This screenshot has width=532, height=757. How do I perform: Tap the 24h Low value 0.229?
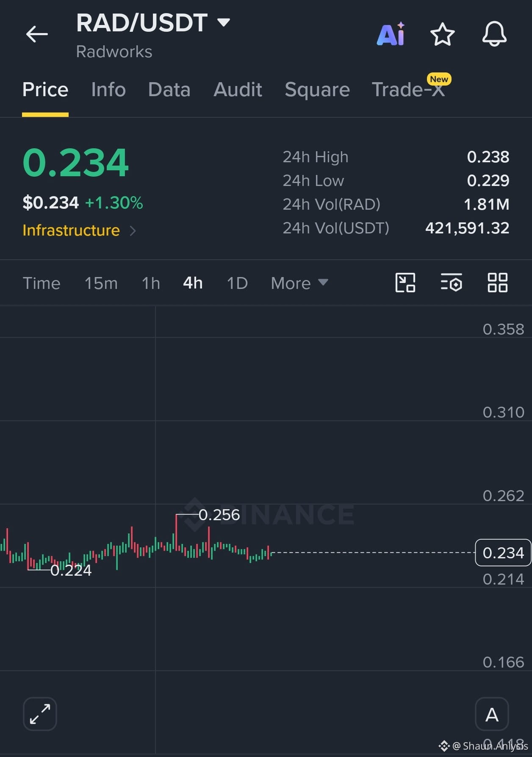(488, 180)
